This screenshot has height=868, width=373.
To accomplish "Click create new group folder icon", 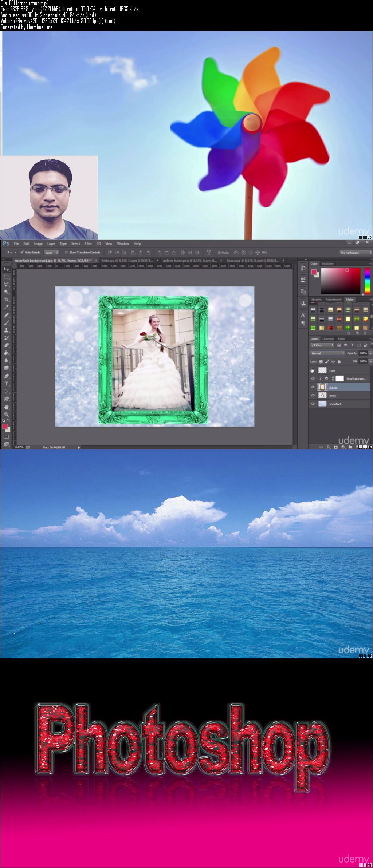I will [x=350, y=447].
